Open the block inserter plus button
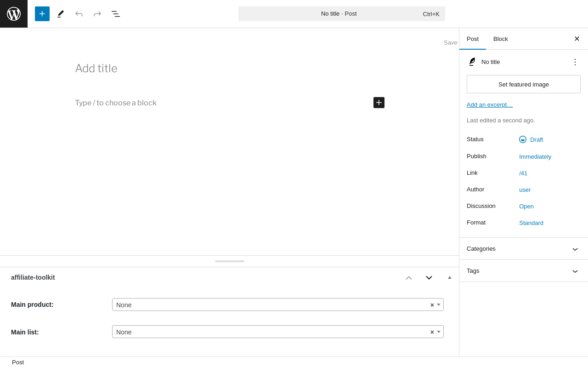The image size is (588, 368). coord(42,14)
